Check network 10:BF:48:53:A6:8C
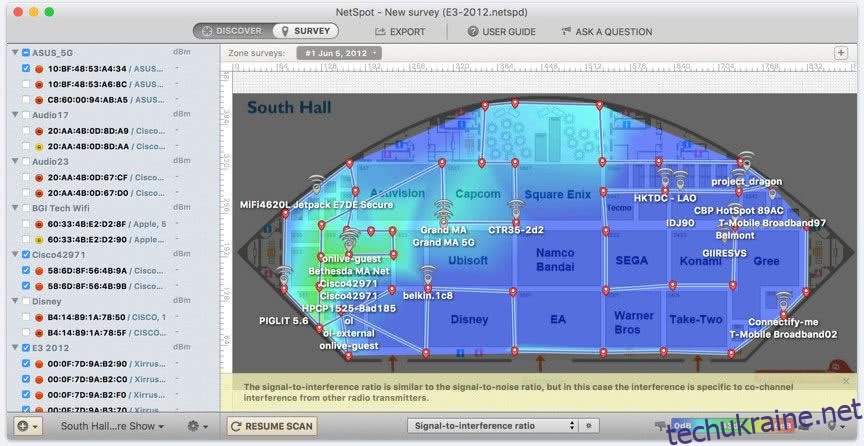The width and height of the screenshot is (864, 446). coord(26,84)
